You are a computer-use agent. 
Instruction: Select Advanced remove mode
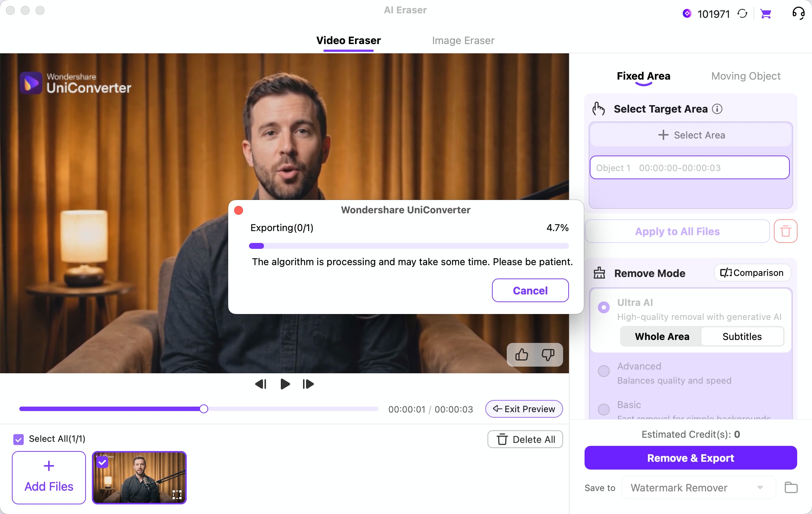(x=604, y=371)
